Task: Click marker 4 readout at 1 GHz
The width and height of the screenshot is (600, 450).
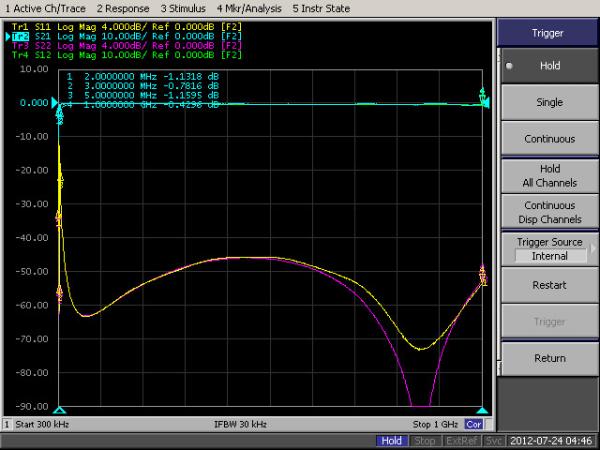Action: [x=143, y=104]
